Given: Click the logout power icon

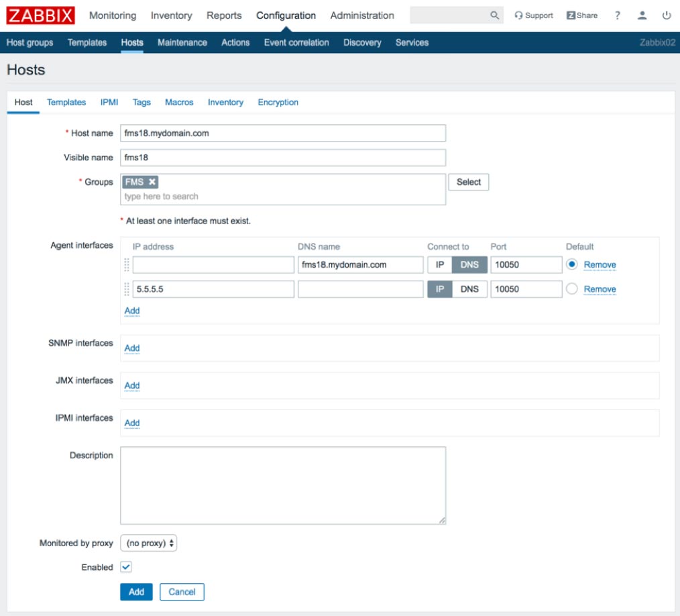Looking at the screenshot, I should [x=666, y=15].
